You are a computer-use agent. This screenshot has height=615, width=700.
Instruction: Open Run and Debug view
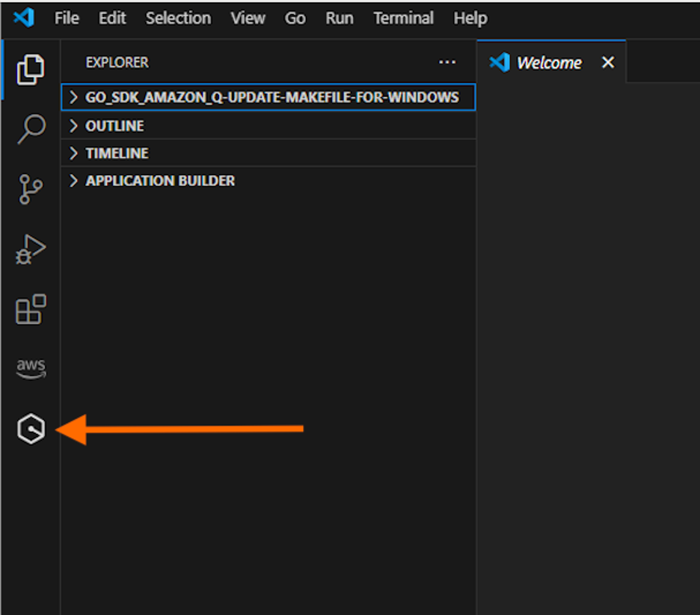pos(30,248)
